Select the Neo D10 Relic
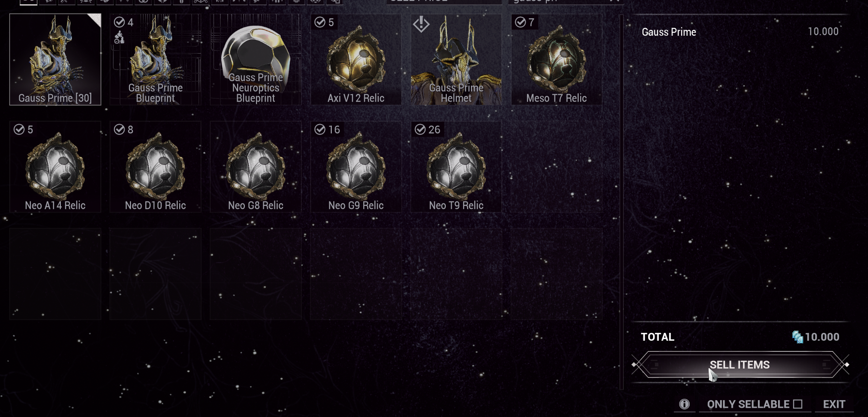This screenshot has height=417, width=868. click(x=155, y=167)
